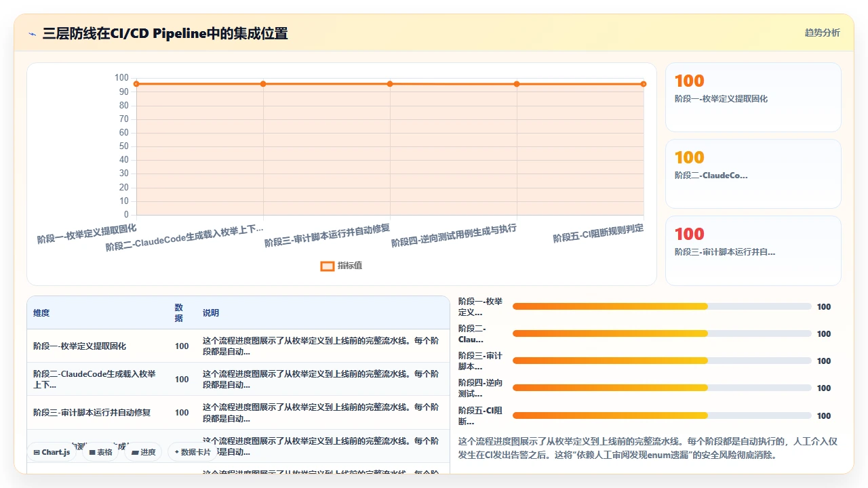The height and width of the screenshot is (488, 868).
Task: Click x-axis label 阶段一-枚举定义提取固化 in chart
Action: coord(87,233)
